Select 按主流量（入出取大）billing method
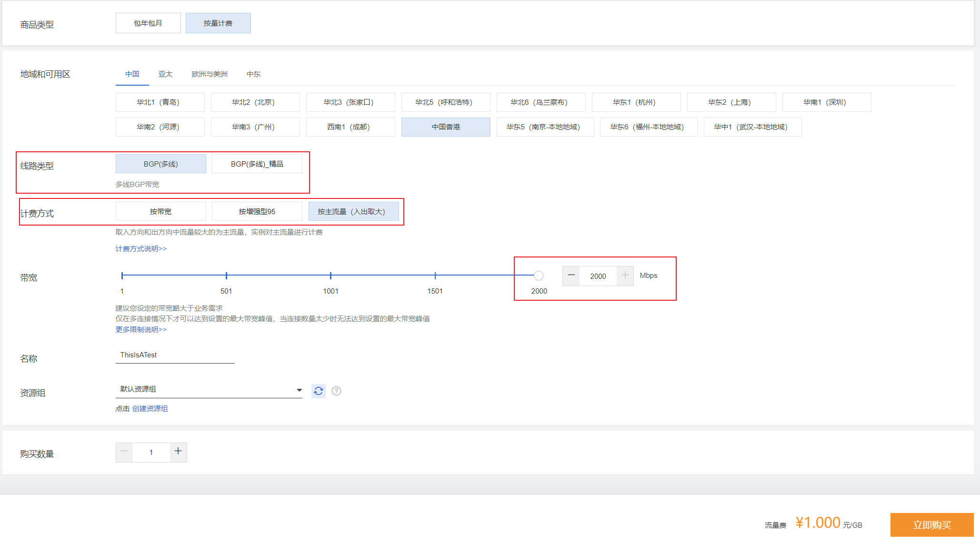Viewport: 980px width, 552px height. tap(354, 211)
